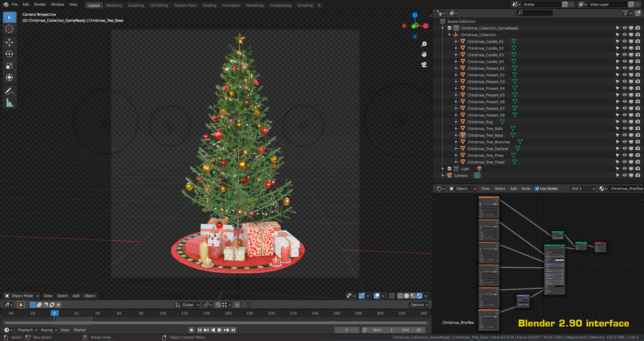Expand the Light collection in the outliner

coord(443,169)
